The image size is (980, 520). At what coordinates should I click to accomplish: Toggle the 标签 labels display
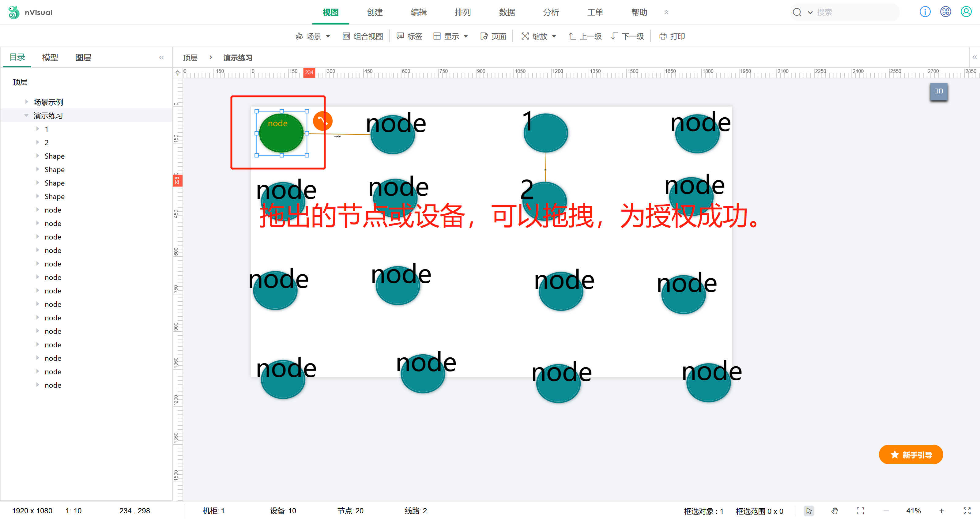409,36
